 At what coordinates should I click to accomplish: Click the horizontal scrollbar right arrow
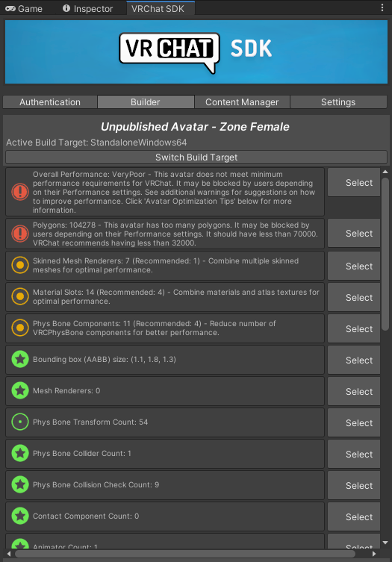pos(374,554)
